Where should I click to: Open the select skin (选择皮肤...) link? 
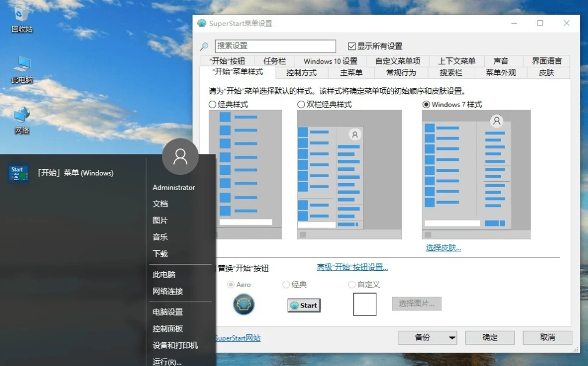click(443, 248)
